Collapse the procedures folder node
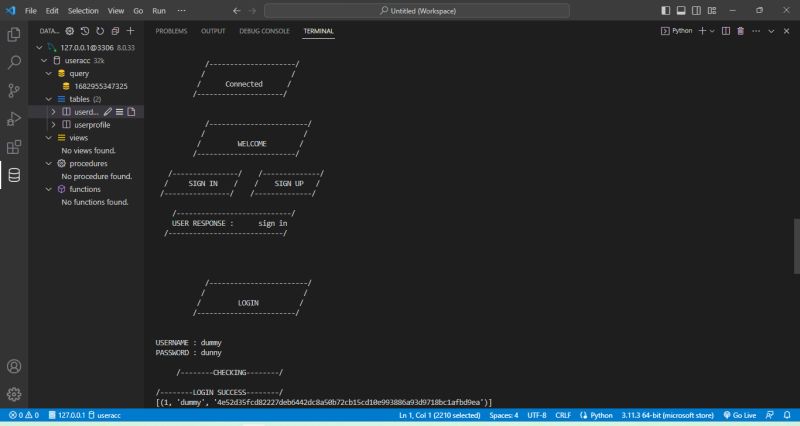Image resolution: width=800 pixels, height=426 pixels. (x=48, y=163)
